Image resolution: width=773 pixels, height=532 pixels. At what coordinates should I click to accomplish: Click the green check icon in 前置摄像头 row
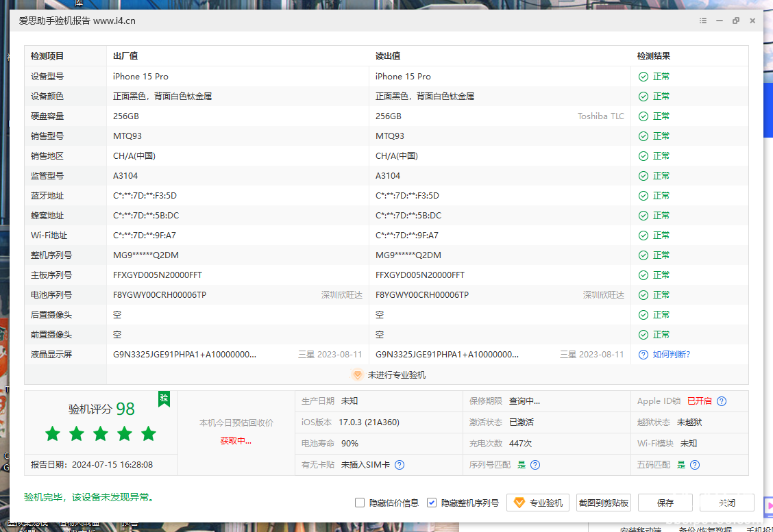(643, 335)
